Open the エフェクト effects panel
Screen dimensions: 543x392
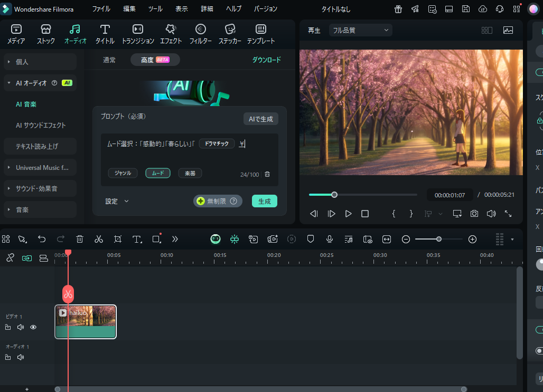[x=171, y=34]
